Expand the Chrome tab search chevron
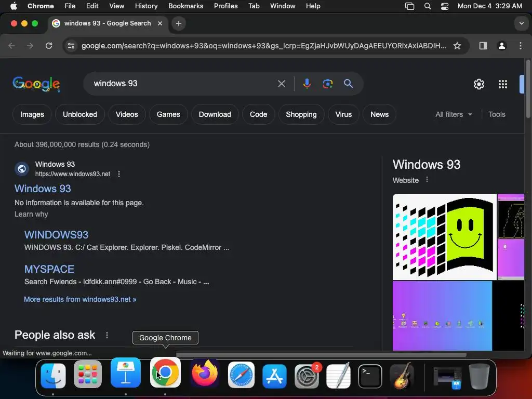 point(521,23)
